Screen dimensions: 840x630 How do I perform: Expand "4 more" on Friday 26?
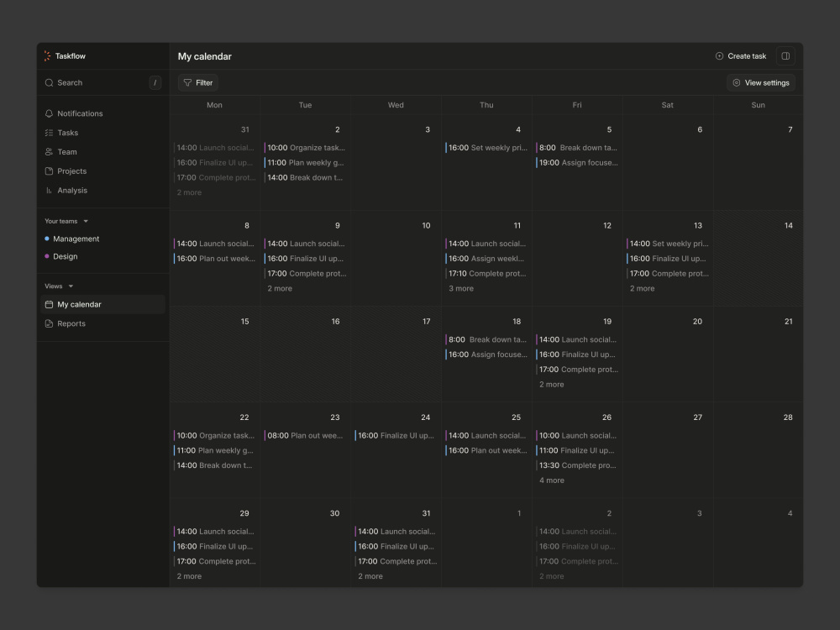pyautogui.click(x=552, y=480)
